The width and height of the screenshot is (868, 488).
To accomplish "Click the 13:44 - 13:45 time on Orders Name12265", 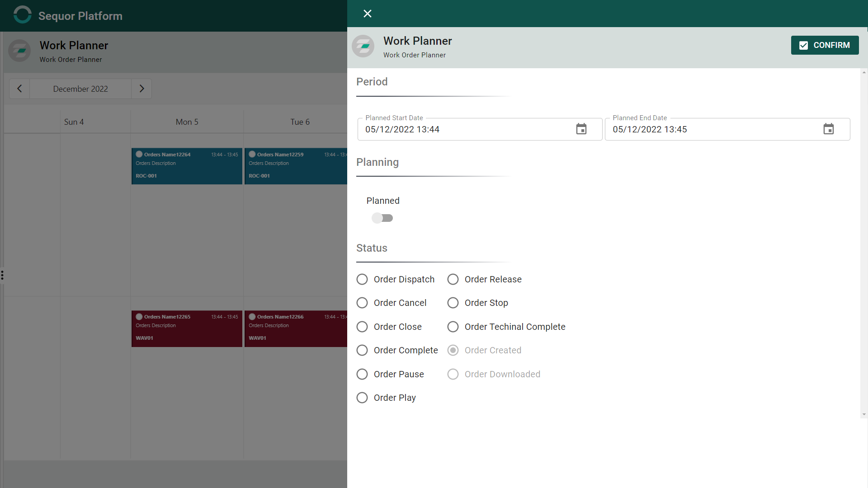I will (x=225, y=317).
